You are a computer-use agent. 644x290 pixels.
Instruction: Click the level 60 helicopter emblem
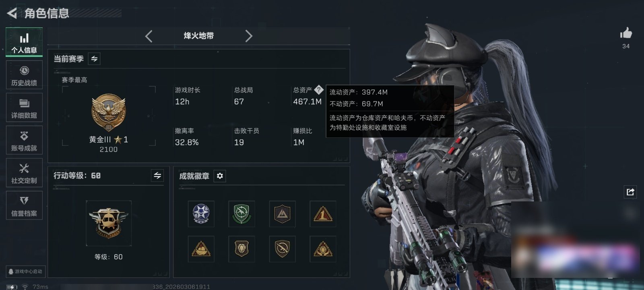[x=109, y=223]
